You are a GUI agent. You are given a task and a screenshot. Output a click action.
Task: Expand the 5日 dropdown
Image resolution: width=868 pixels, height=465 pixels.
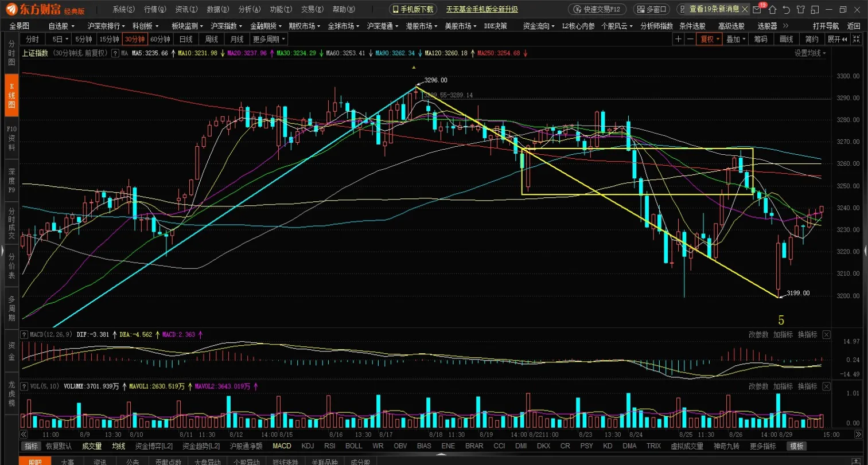pyautogui.click(x=59, y=39)
